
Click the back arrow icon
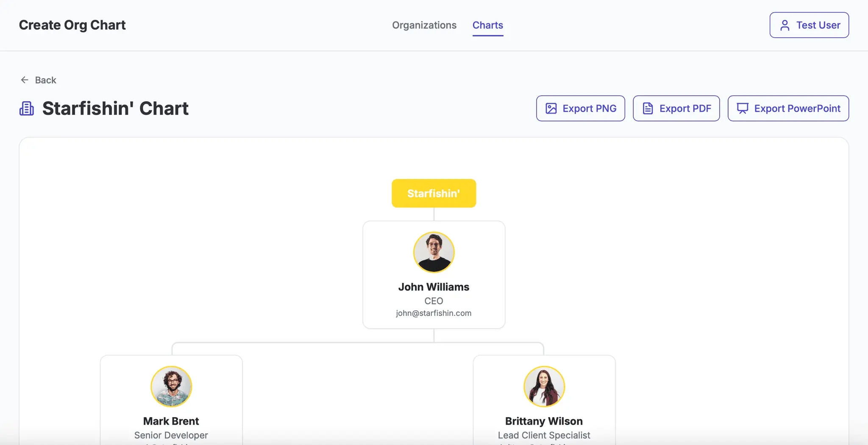25,80
